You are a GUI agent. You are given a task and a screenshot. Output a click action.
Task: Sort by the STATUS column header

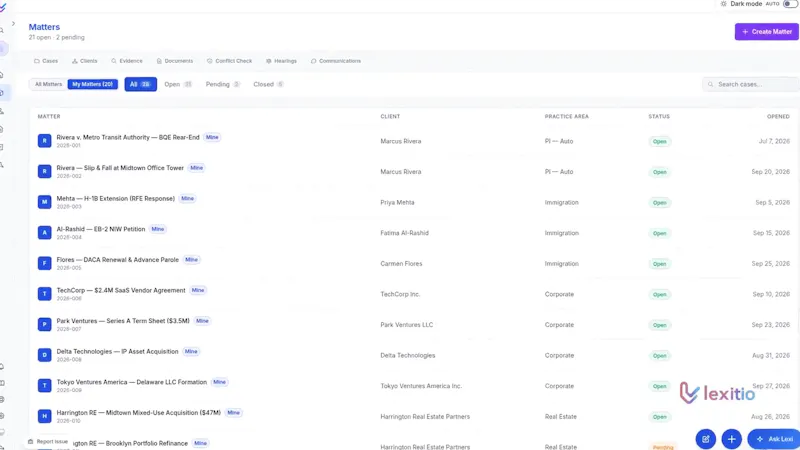tap(659, 116)
